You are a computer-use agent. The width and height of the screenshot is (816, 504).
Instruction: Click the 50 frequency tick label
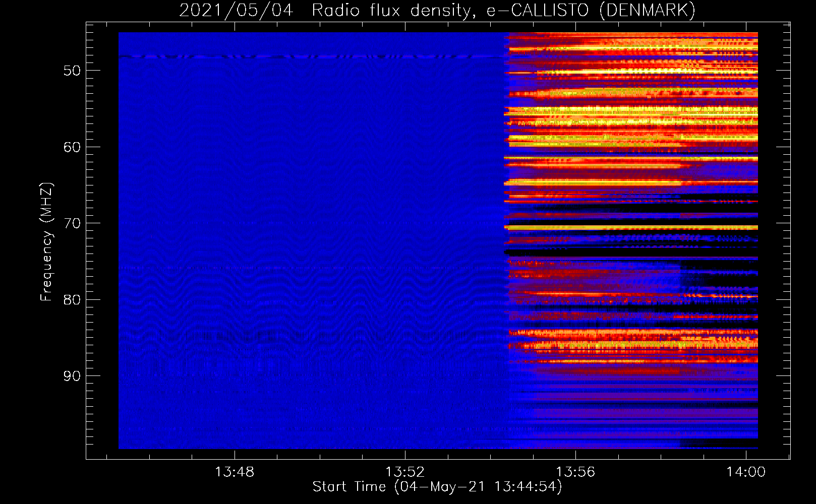[72, 71]
